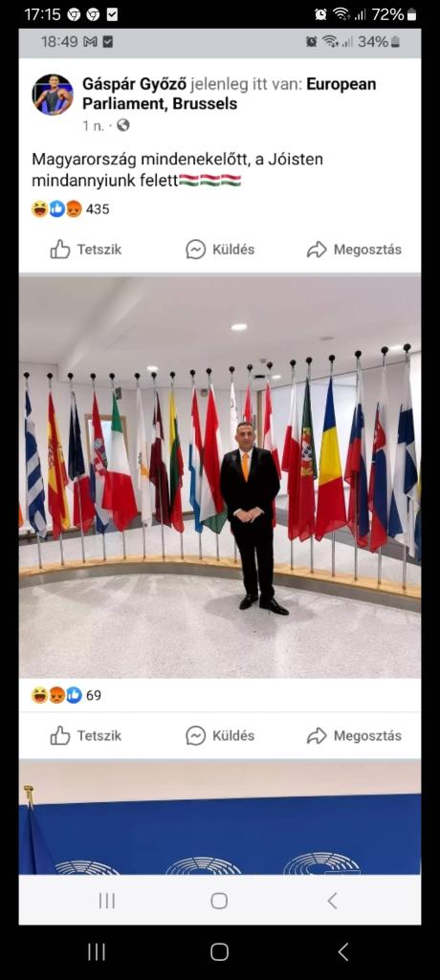Open the blue European Parliament logo photo

click(x=220, y=817)
